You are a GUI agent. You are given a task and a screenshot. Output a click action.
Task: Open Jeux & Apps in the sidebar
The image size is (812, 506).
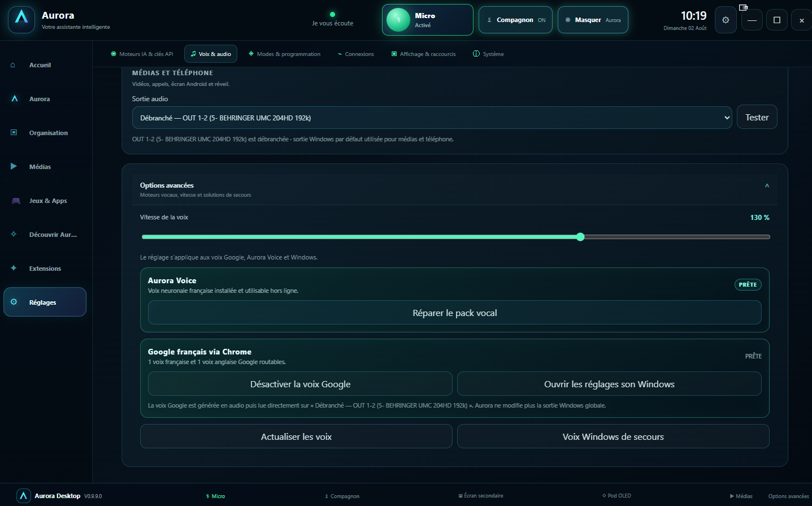pyautogui.click(x=45, y=201)
